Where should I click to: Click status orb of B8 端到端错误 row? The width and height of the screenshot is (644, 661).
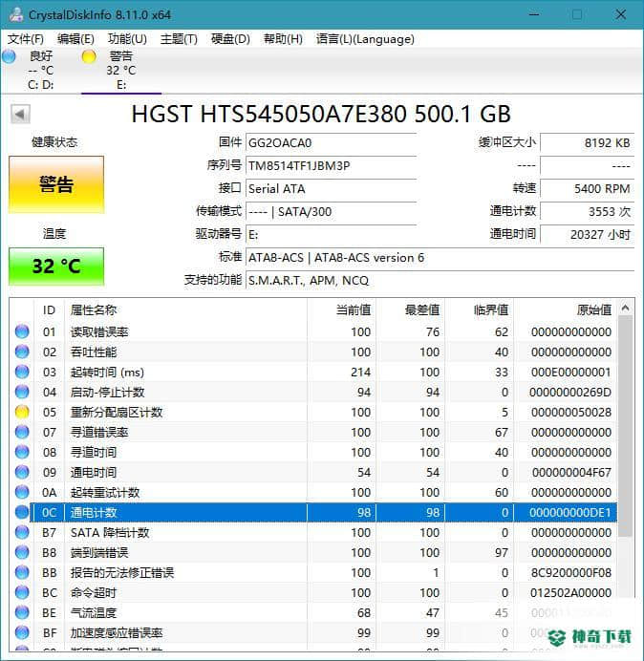[x=22, y=553]
